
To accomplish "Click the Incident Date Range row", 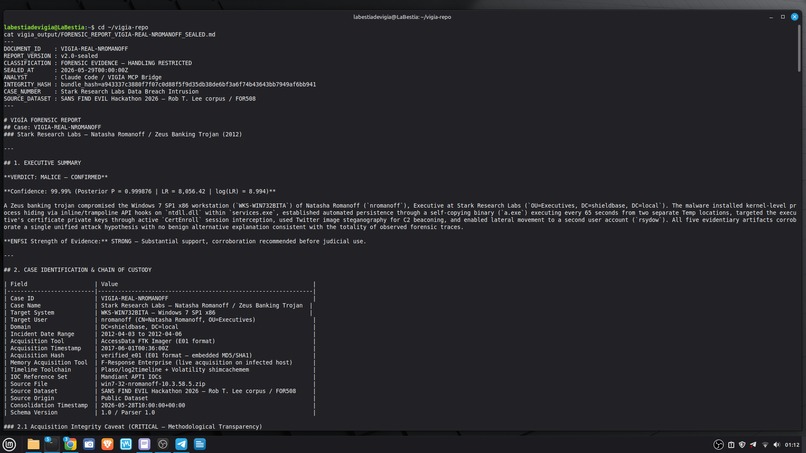I will click(x=159, y=334).
